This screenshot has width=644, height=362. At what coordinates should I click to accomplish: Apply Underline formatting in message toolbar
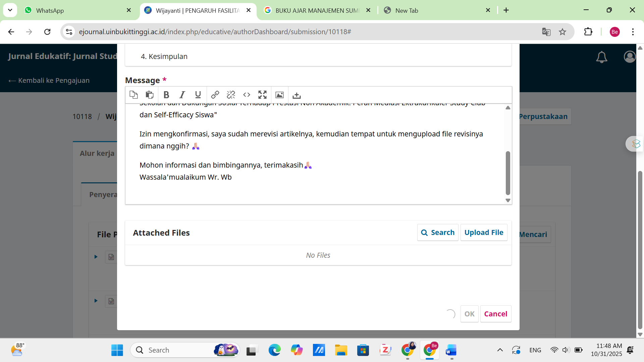[x=198, y=95]
